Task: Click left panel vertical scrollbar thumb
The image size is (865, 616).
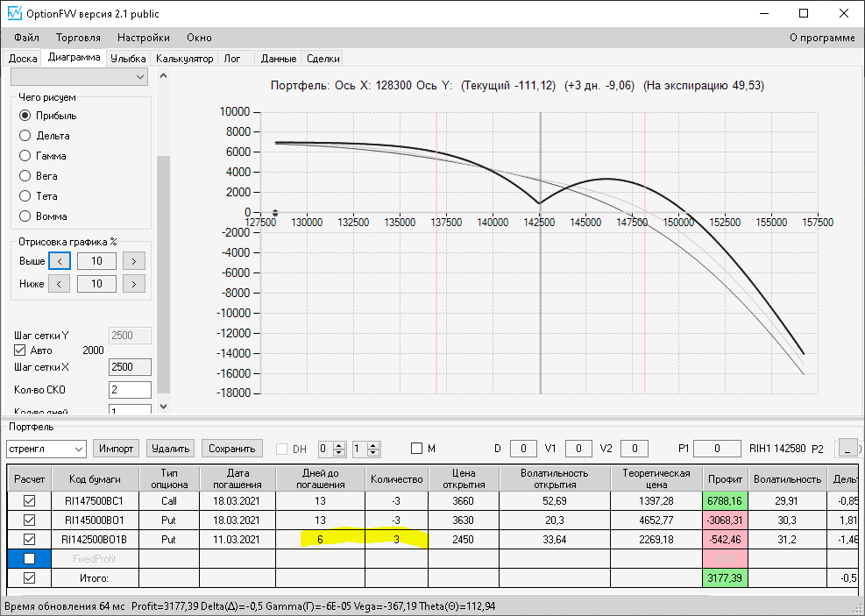Action: click(163, 274)
